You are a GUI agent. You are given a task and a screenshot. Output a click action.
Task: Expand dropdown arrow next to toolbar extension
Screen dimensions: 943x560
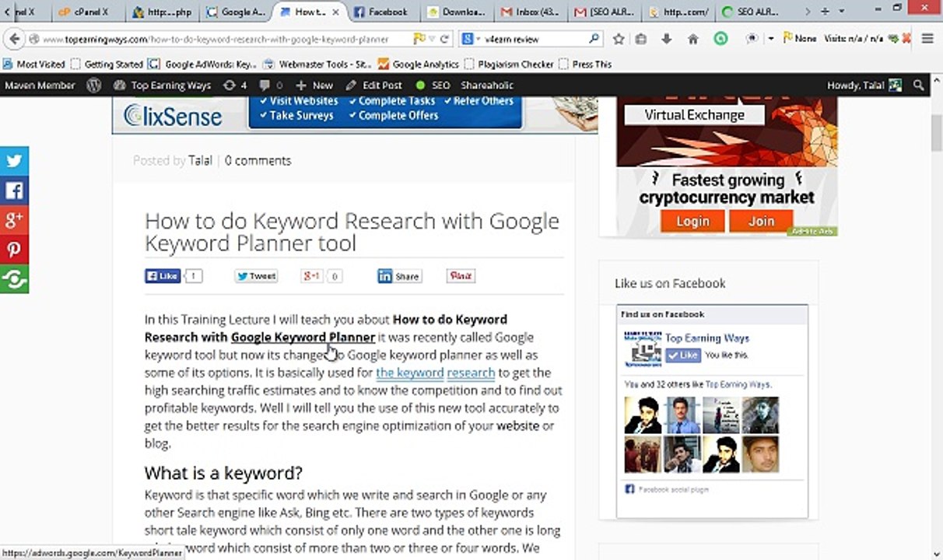[770, 39]
